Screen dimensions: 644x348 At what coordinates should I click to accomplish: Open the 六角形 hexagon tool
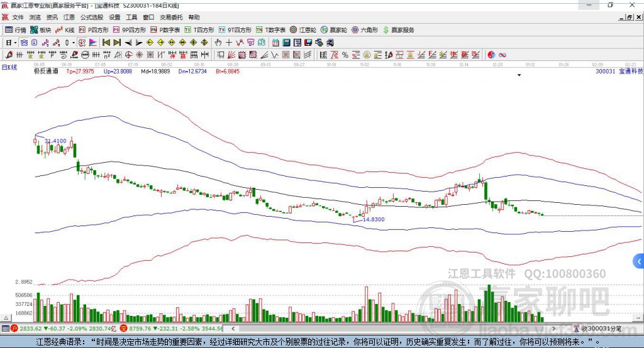(x=365, y=30)
